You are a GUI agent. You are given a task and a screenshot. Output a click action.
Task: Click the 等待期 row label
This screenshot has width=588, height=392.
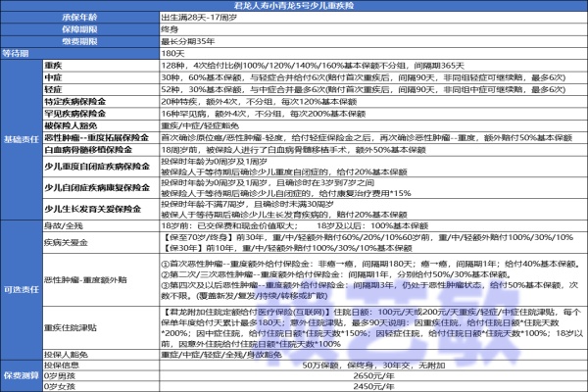point(21,55)
